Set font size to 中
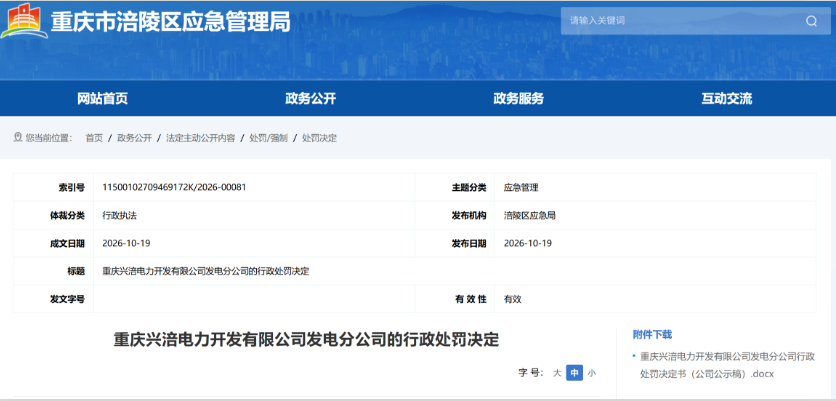 click(574, 373)
